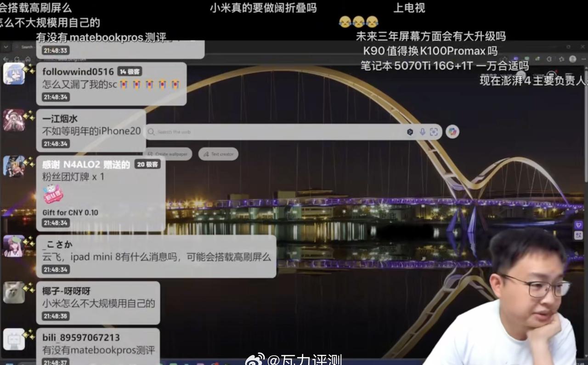This screenshot has width=588, height=365.
Task: Click followwind0516's avatar in chat
Action: 14,74
